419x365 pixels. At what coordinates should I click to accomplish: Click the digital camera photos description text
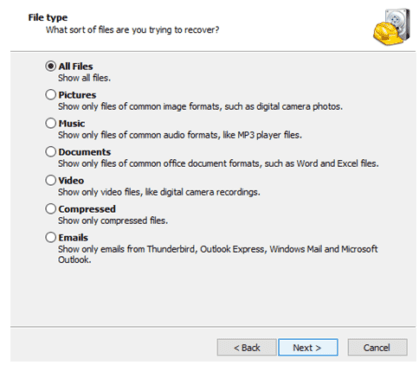coord(200,107)
